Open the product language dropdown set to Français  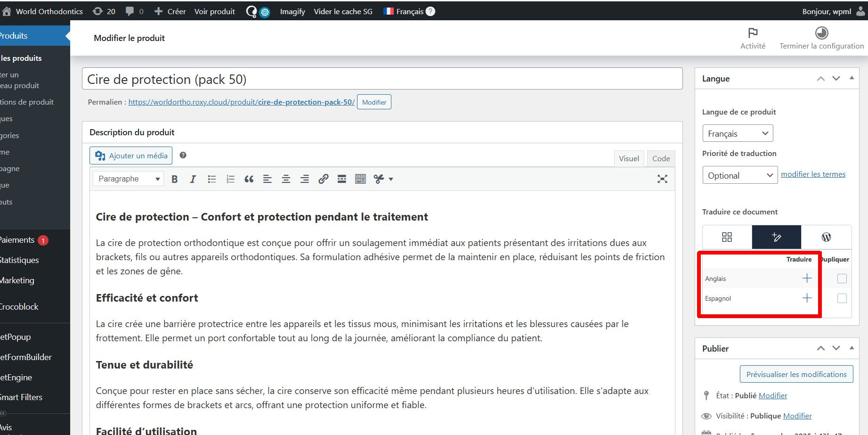point(737,133)
